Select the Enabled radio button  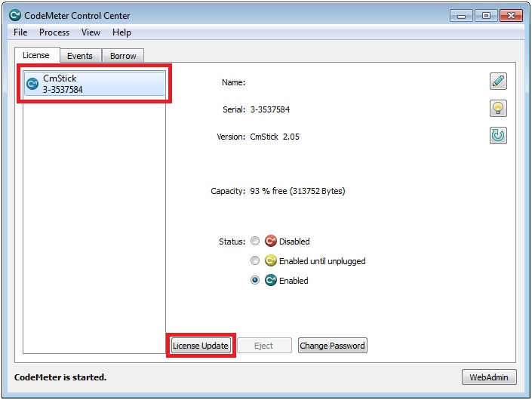(x=255, y=280)
